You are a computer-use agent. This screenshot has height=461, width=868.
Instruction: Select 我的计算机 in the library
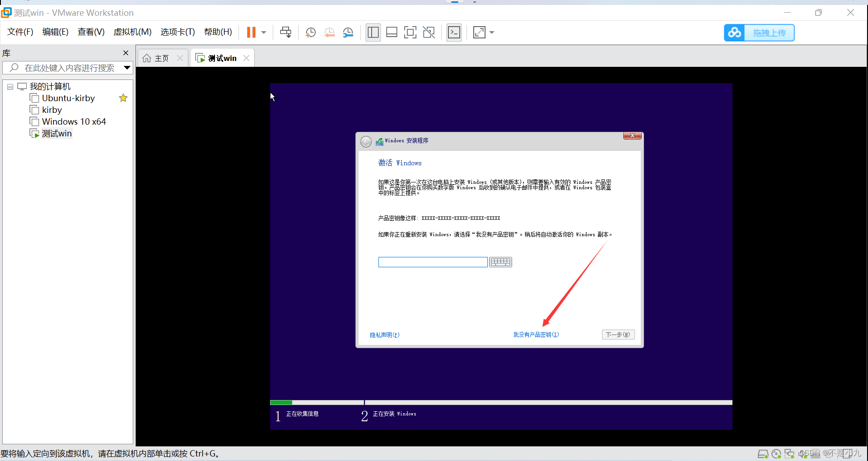(50, 86)
